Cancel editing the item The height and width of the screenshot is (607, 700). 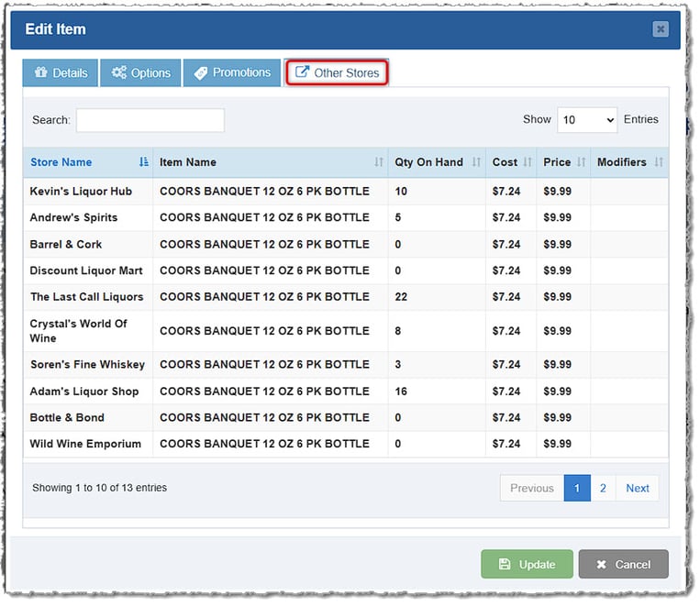(x=623, y=564)
